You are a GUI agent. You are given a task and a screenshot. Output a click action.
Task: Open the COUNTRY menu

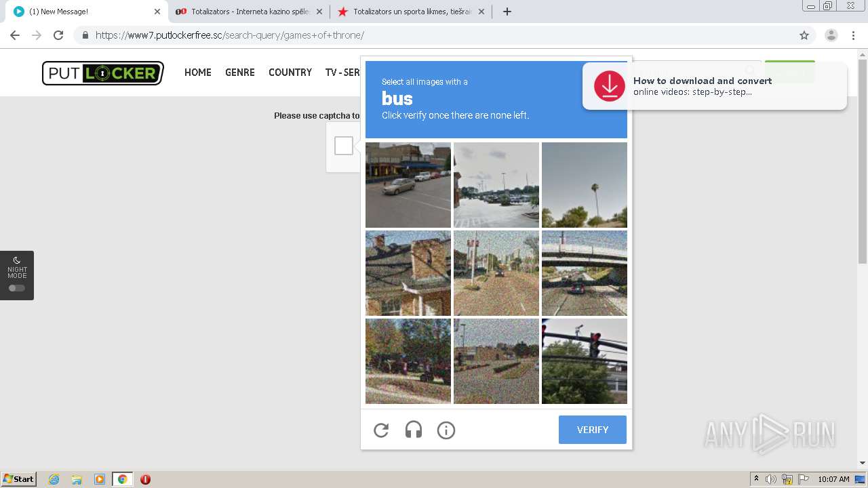(290, 73)
